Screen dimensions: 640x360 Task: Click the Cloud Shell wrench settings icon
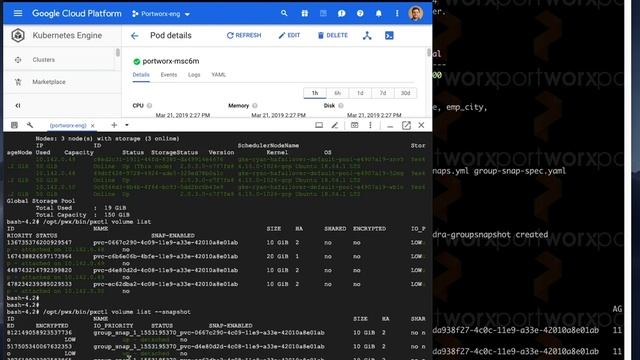(x=30, y=125)
